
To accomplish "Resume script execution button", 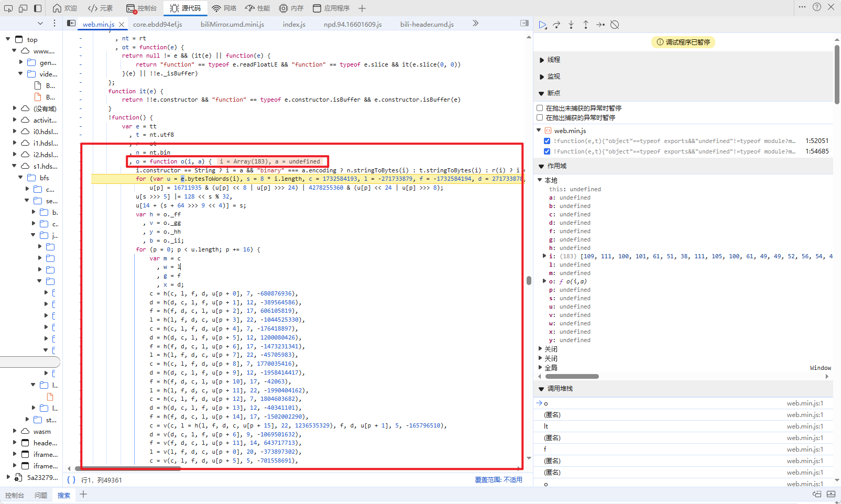I will coord(543,25).
